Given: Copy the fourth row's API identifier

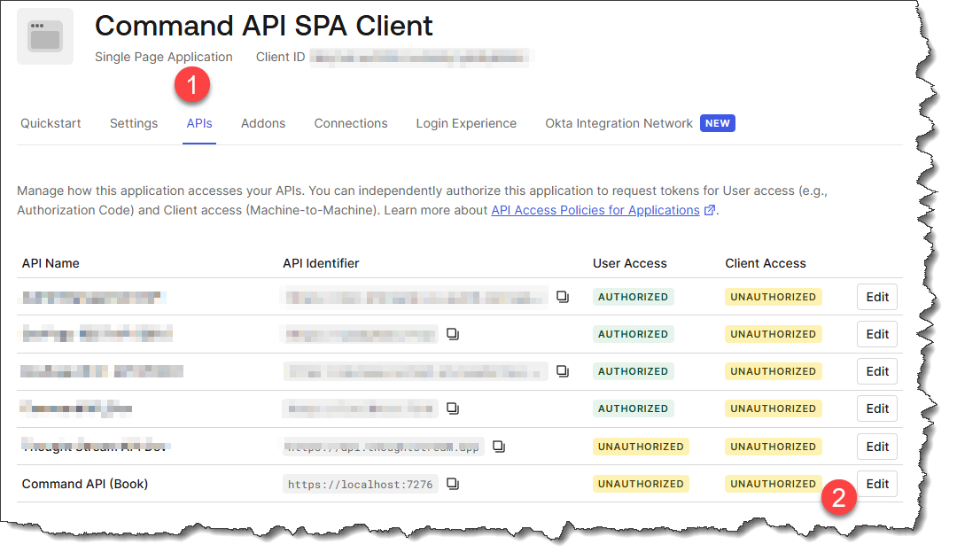Looking at the screenshot, I should (453, 408).
